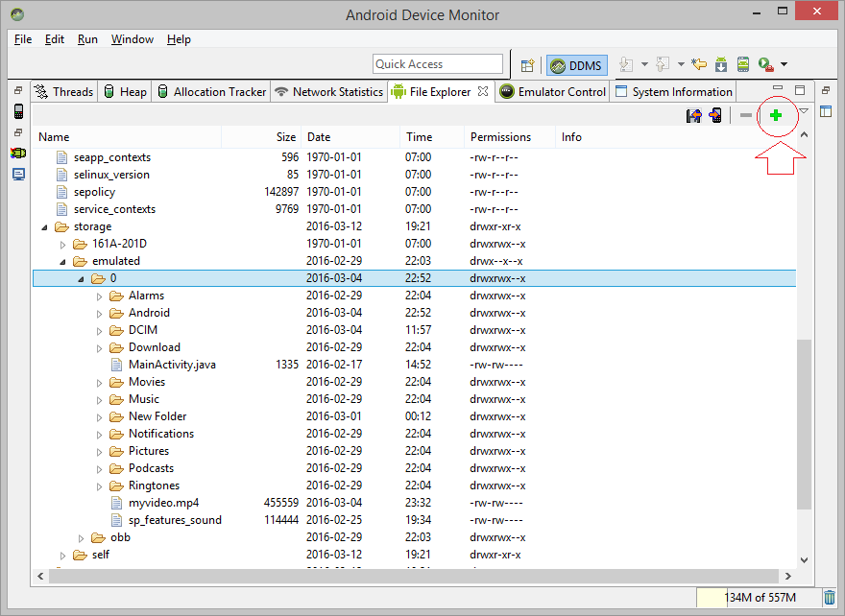Click the Size column header
Screen dimensions: 845x616
261,137
